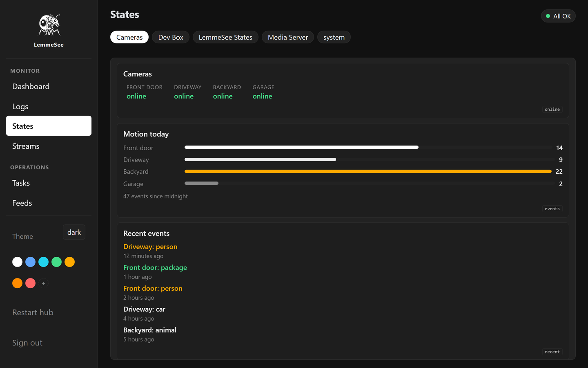Screen dimensions: 588x368
Task: Open the Dashboard page
Action: click(x=49, y=86)
